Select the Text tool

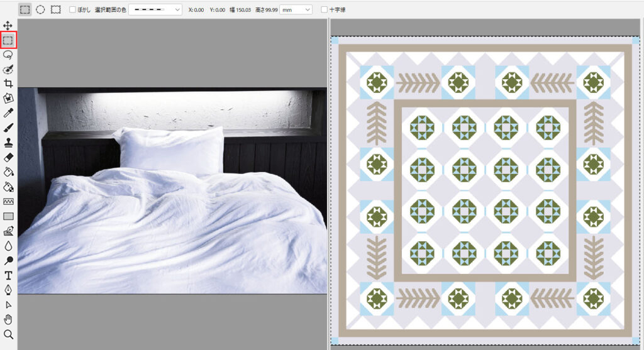(8, 275)
